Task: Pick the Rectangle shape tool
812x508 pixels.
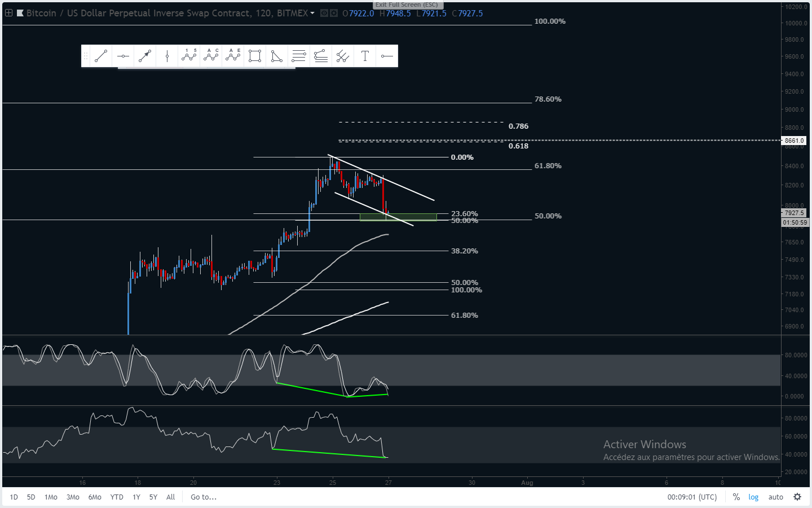Action: coord(255,56)
